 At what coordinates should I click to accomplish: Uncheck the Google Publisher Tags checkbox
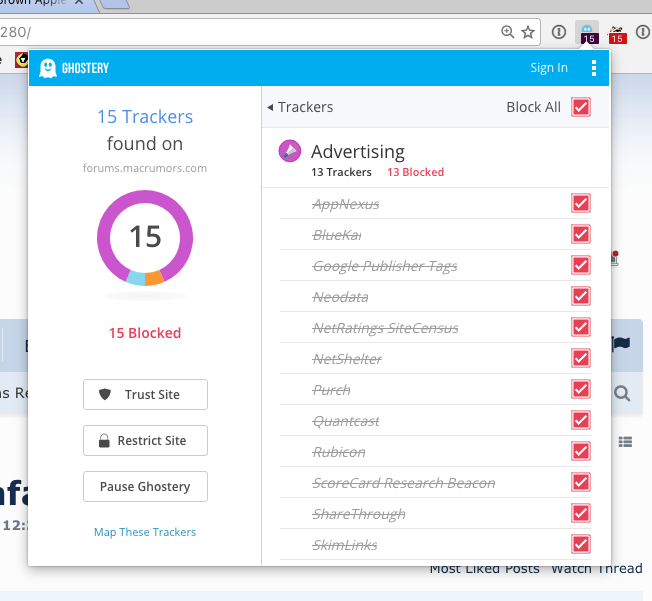click(x=581, y=265)
